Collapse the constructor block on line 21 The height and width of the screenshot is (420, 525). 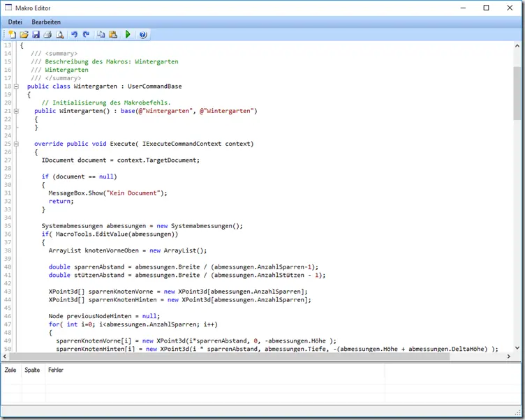[16, 111]
